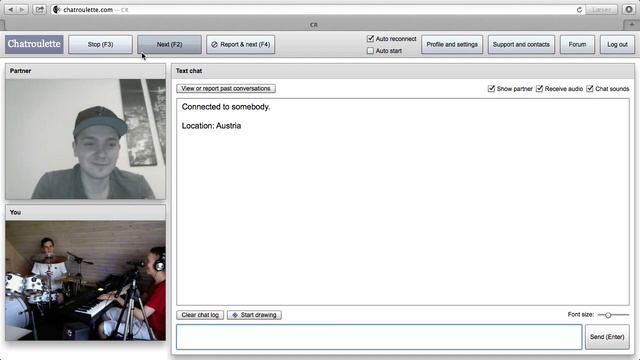Click the Chatroulette logo
The width and height of the screenshot is (640, 360).
point(34,44)
